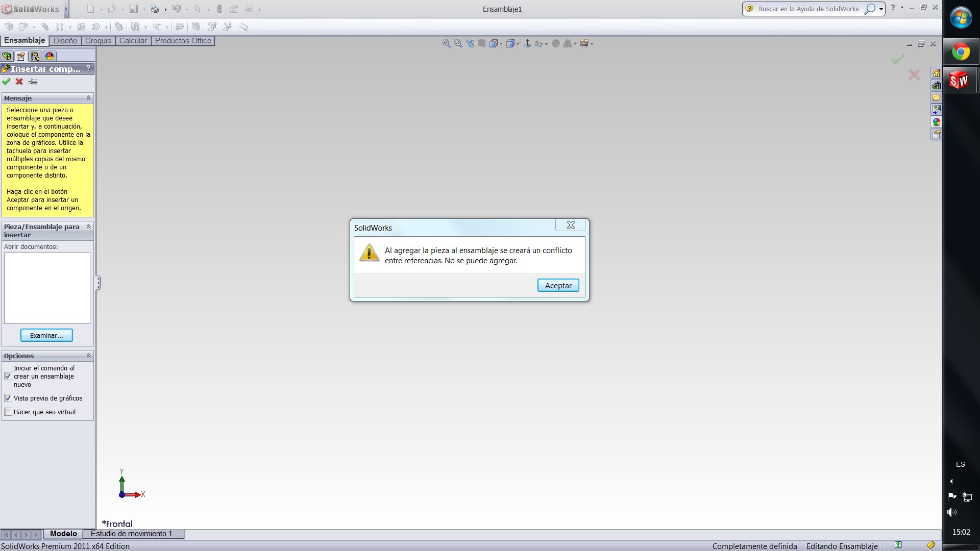
Task: Open the FeatureManager design tree tab
Action: click(7, 56)
